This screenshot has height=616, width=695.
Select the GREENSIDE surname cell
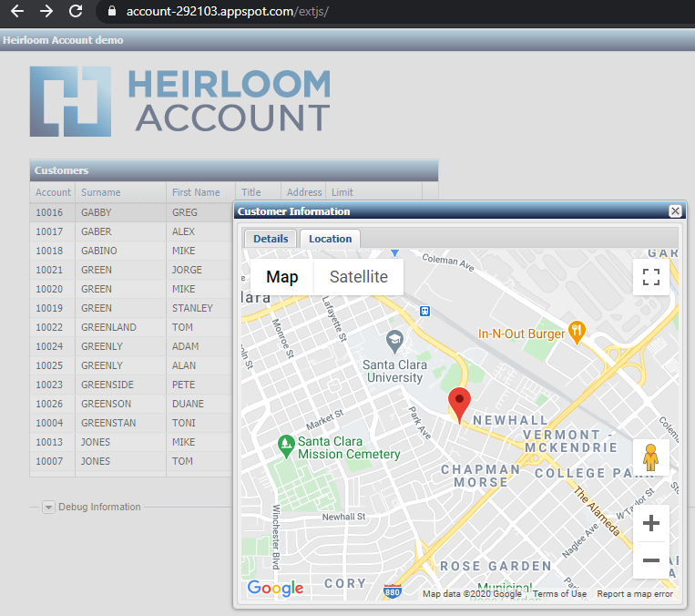[x=120, y=385]
